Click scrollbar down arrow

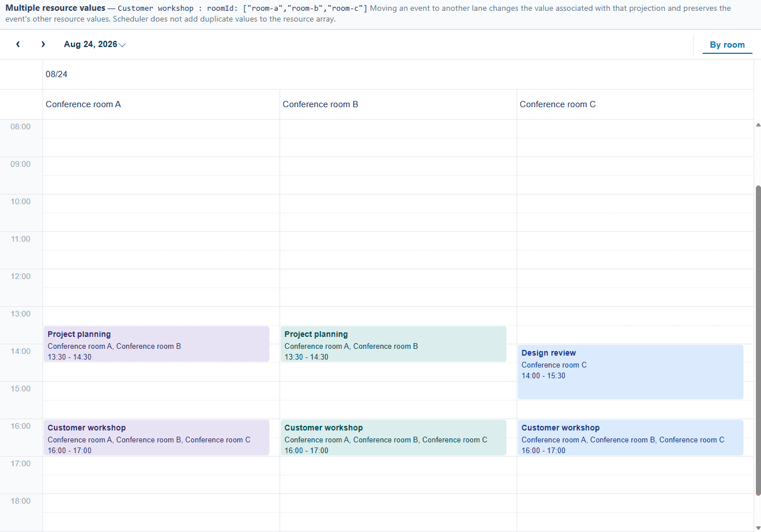coord(758,527)
